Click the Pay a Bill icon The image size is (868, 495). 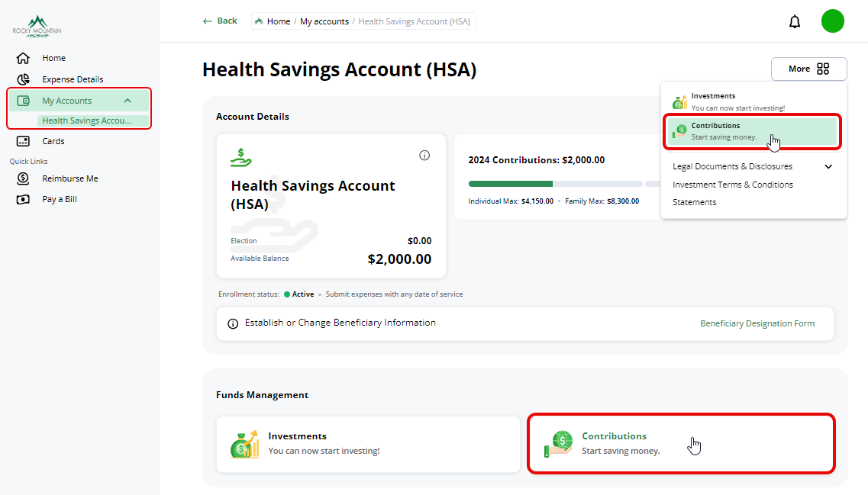pos(23,200)
